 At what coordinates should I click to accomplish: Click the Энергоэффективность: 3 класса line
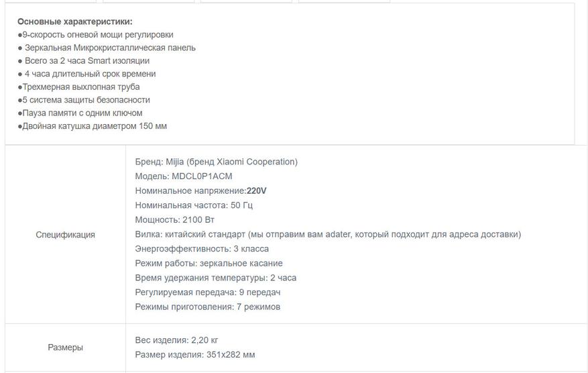[201, 249]
